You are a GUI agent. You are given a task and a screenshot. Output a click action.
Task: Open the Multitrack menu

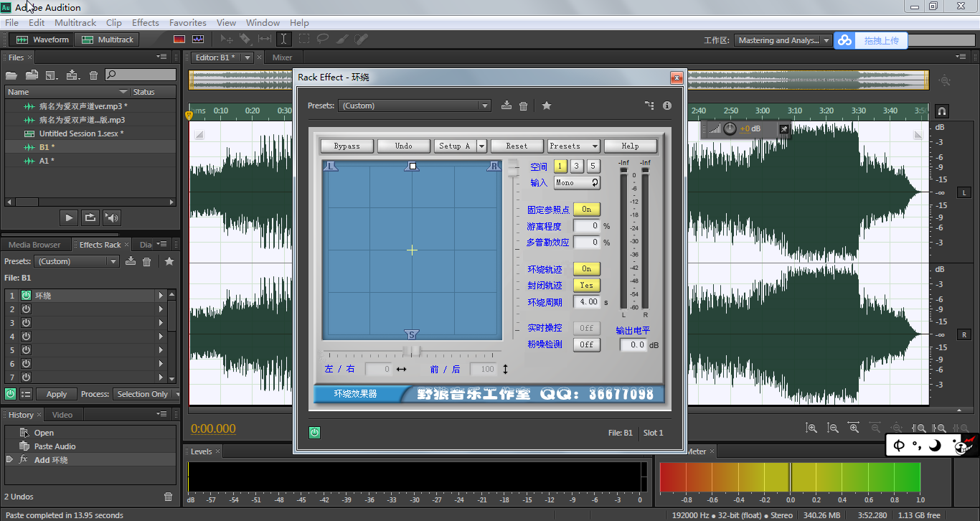pyautogui.click(x=75, y=23)
